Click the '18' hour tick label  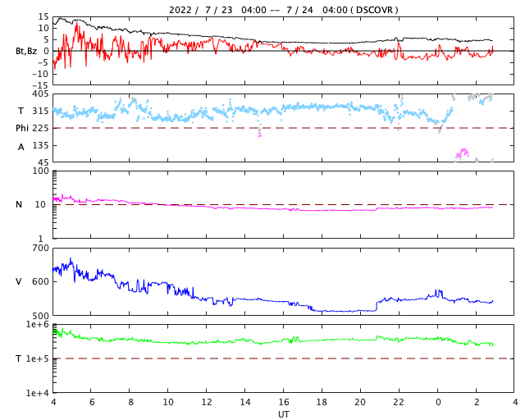pos(322,402)
